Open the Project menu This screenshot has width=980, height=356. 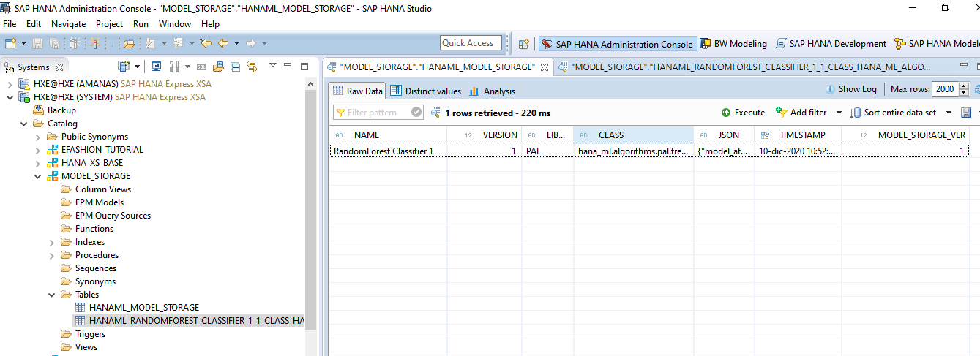coord(109,24)
